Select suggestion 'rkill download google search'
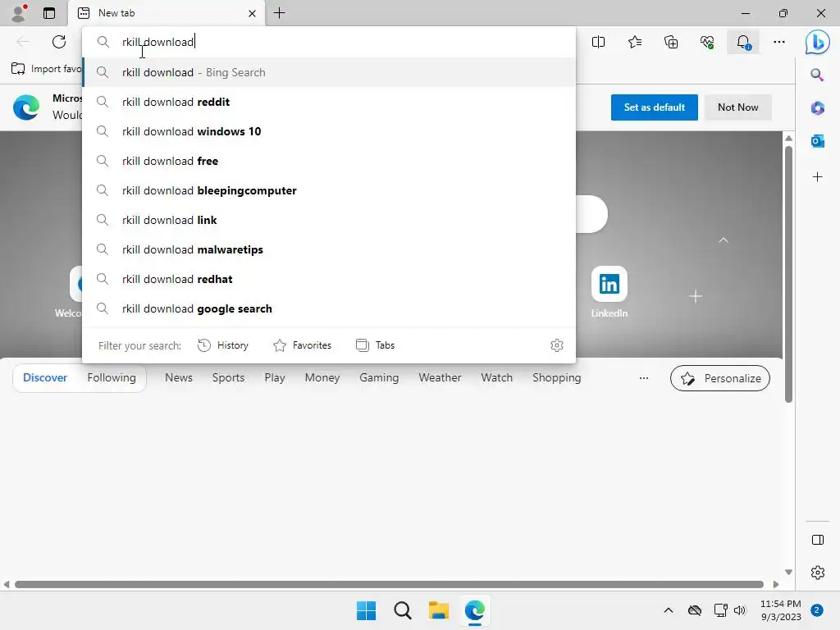 tap(330, 308)
